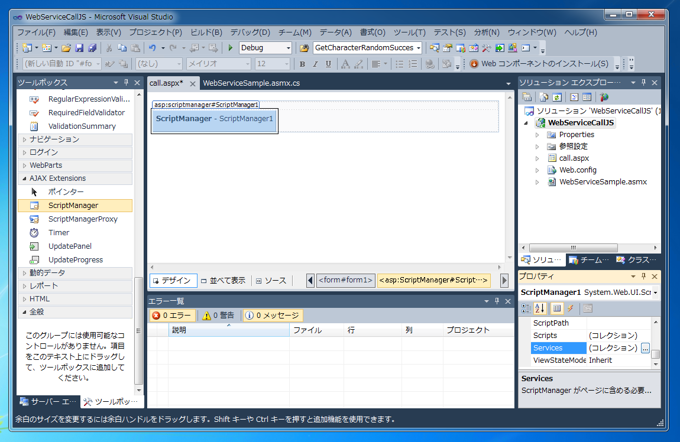Image resolution: width=680 pixels, height=442 pixels.
Task: Click the form#form1 breadcrumb tag
Action: pos(346,280)
